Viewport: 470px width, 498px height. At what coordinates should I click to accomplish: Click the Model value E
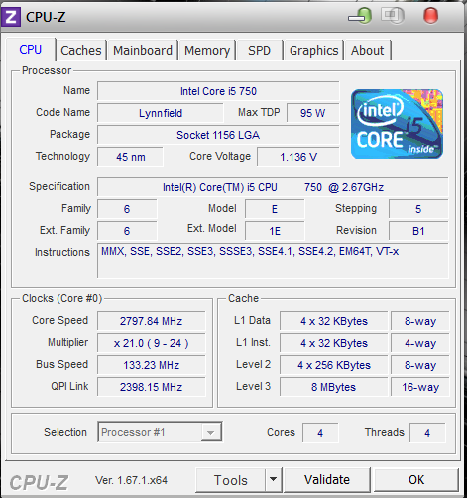(x=275, y=209)
